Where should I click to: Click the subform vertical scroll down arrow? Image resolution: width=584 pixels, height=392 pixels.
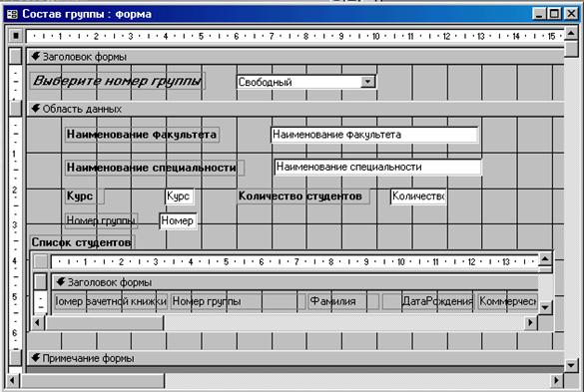545,307
